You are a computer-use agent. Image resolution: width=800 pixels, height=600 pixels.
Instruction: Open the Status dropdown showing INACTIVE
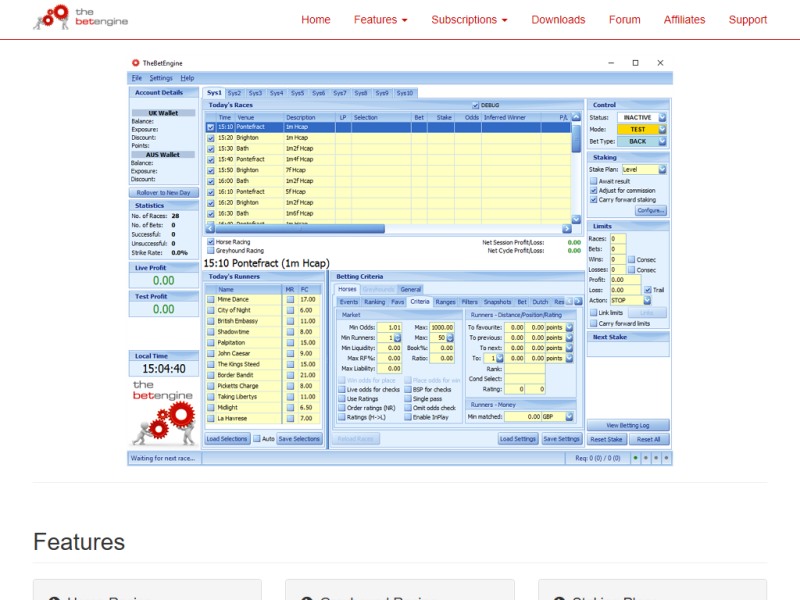pos(662,117)
